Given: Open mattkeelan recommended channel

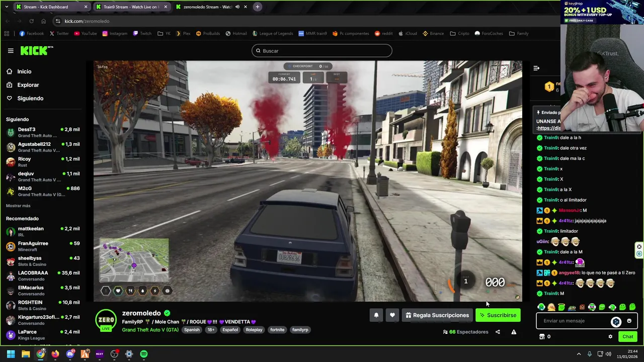Looking at the screenshot, I should tap(43, 231).
